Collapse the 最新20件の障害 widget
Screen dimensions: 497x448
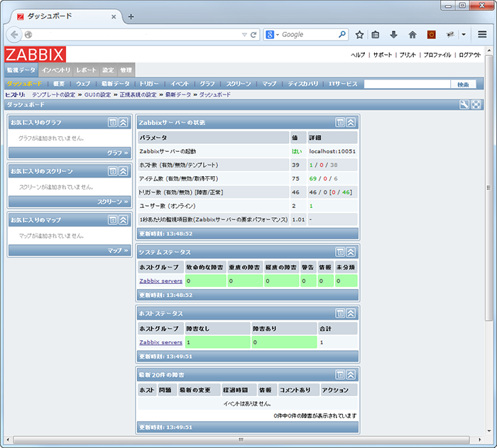click(351, 374)
